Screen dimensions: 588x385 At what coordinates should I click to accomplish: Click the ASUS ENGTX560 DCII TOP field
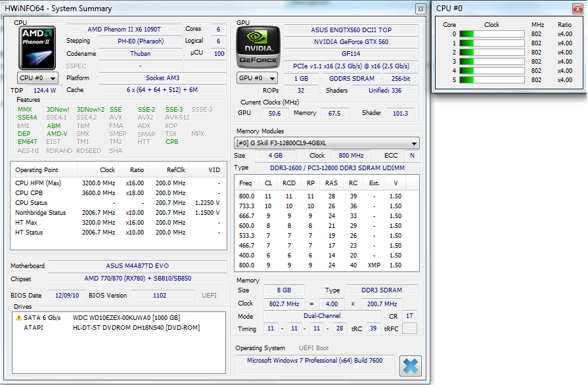[x=351, y=30]
